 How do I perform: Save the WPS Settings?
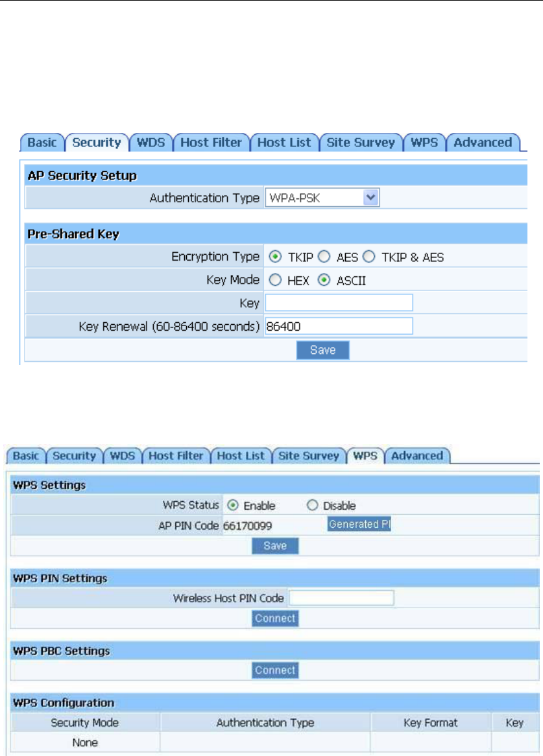pos(275,546)
